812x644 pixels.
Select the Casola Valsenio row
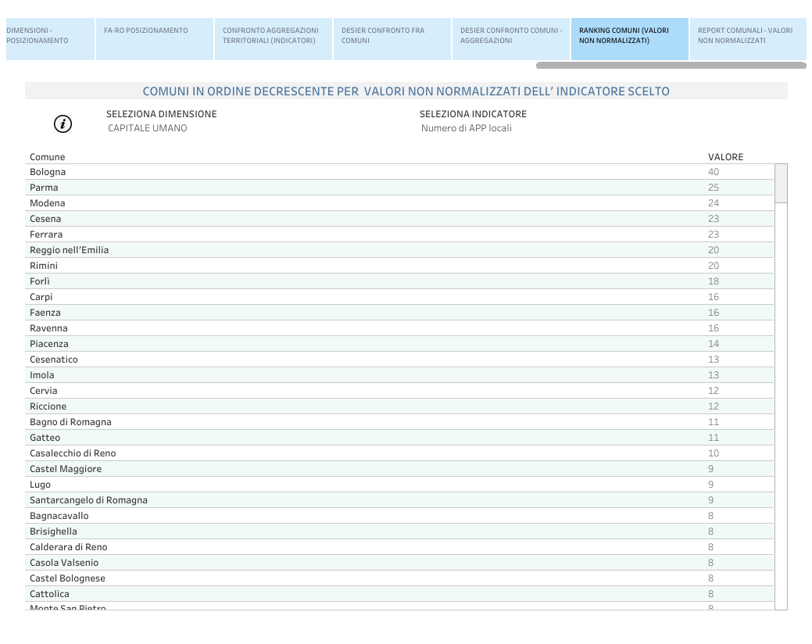[x=399, y=563]
